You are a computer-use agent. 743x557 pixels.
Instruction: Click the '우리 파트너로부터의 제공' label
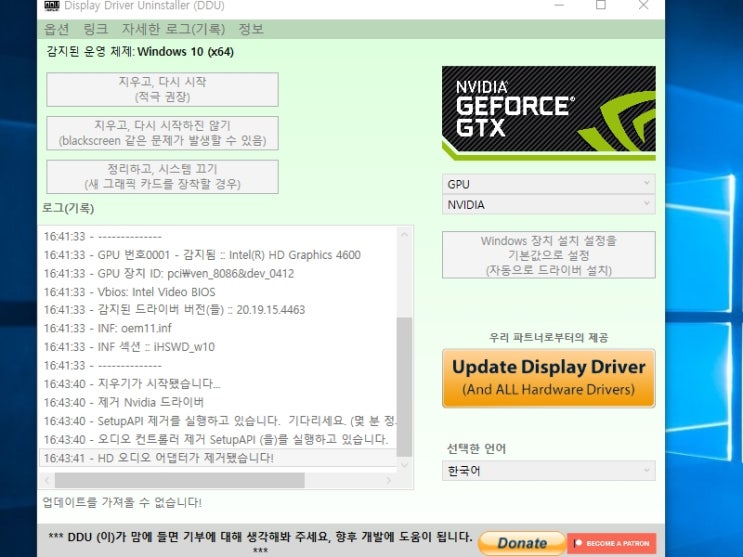(x=549, y=338)
